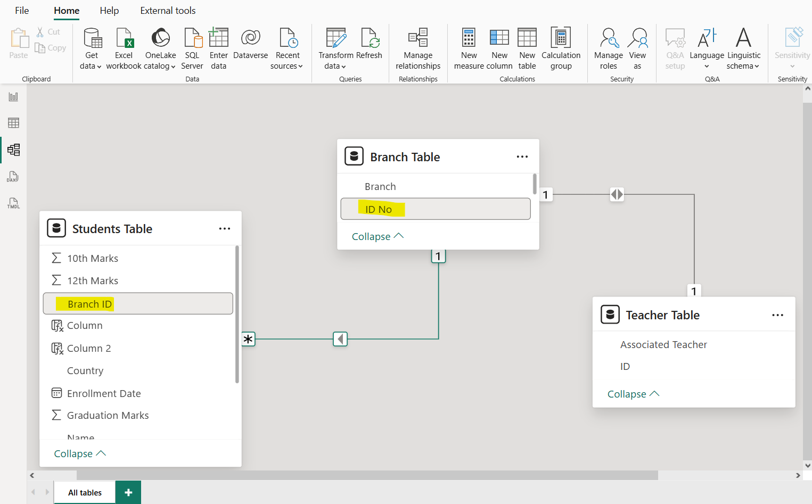This screenshot has width=812, height=504.
Task: Open options for Students Table via ellipsis
Action: pos(224,228)
